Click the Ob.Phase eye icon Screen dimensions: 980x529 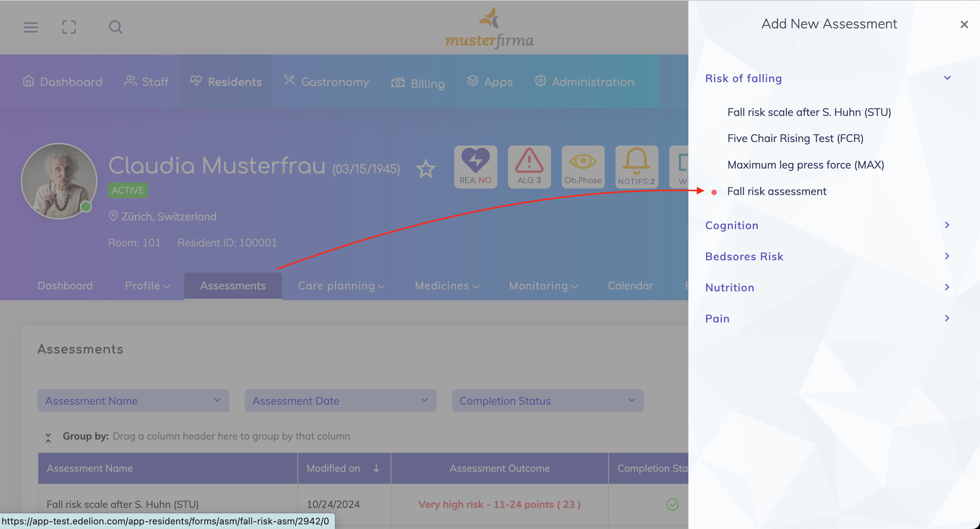[x=583, y=167]
